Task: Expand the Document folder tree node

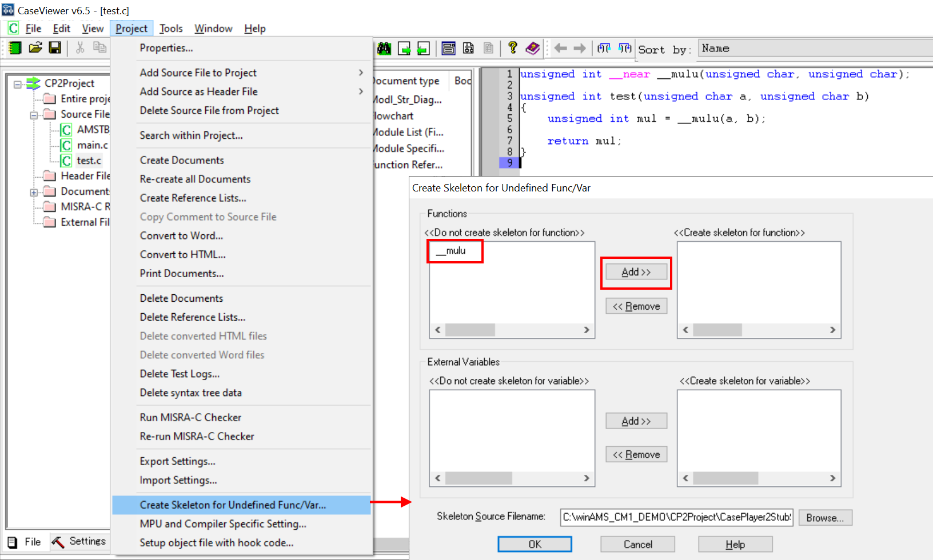Action: [34, 192]
